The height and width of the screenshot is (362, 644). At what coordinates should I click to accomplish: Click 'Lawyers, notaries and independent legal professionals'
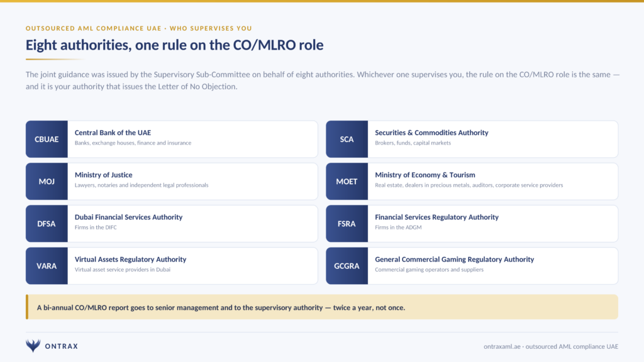142,185
